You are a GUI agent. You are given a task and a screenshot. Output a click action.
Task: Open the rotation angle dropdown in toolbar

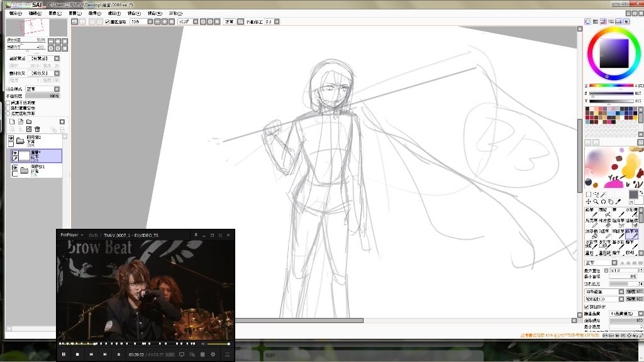196,22
